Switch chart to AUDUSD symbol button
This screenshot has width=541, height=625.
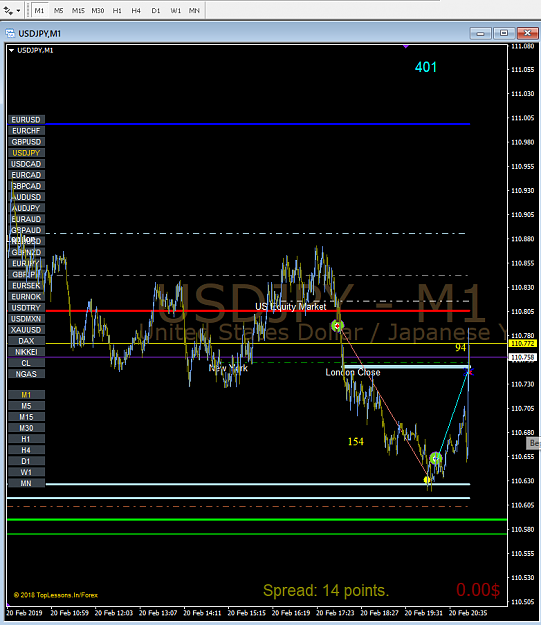tap(26, 197)
